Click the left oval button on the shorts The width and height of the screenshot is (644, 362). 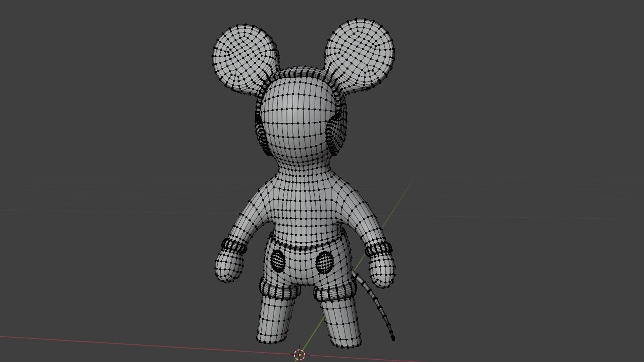[x=278, y=260]
